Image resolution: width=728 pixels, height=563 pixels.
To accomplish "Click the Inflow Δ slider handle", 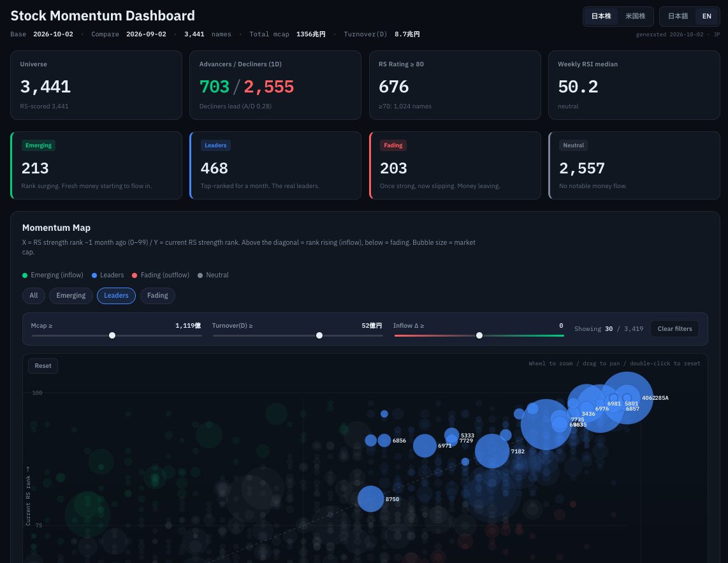I will click(479, 335).
